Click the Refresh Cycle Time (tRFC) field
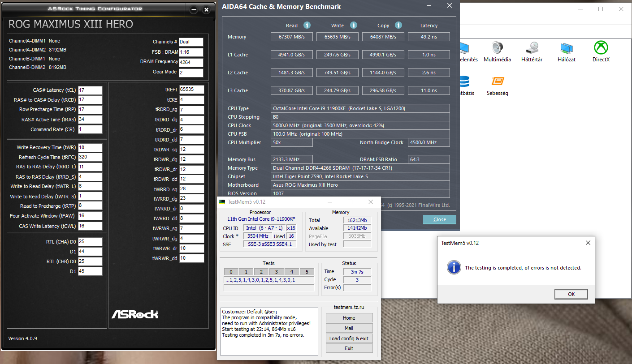This screenshot has width=632, height=364. point(90,157)
